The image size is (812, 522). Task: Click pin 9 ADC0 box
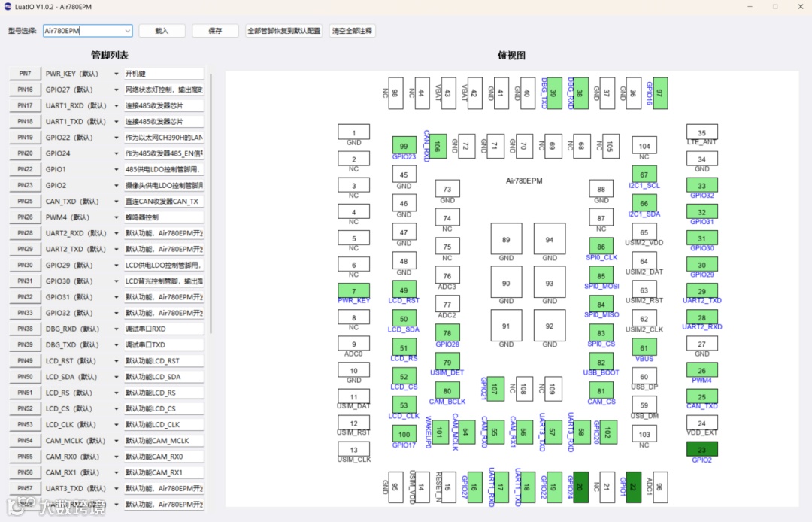pyautogui.click(x=353, y=343)
